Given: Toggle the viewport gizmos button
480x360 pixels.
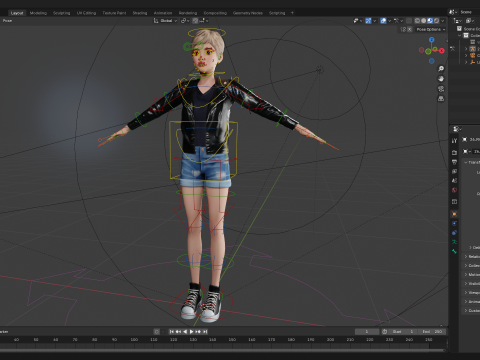Looking at the screenshot, I should [368, 21].
